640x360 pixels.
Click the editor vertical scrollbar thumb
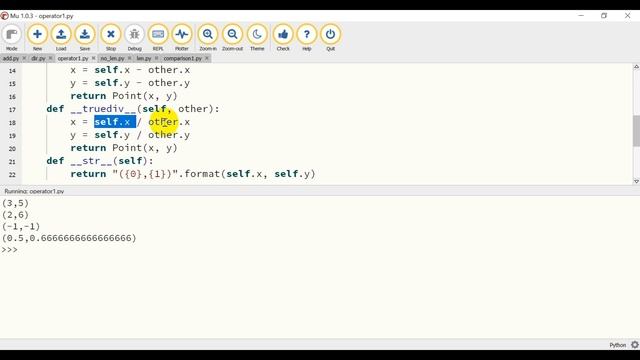pos(636,131)
